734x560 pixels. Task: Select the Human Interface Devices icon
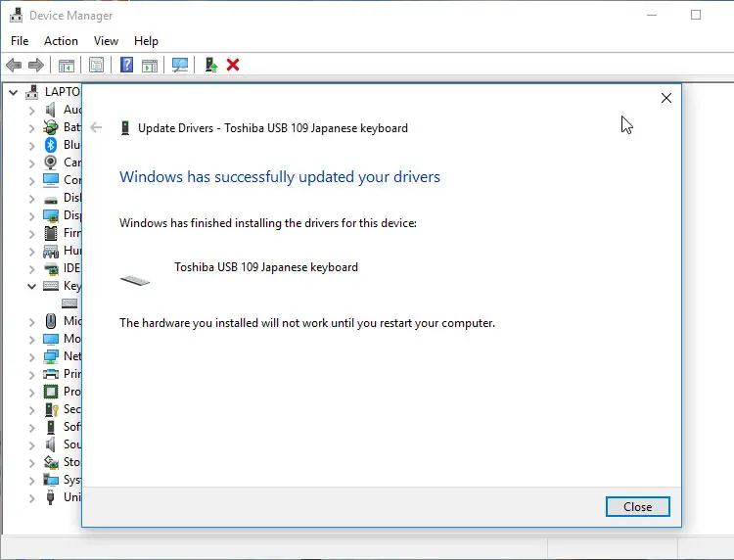click(x=51, y=251)
